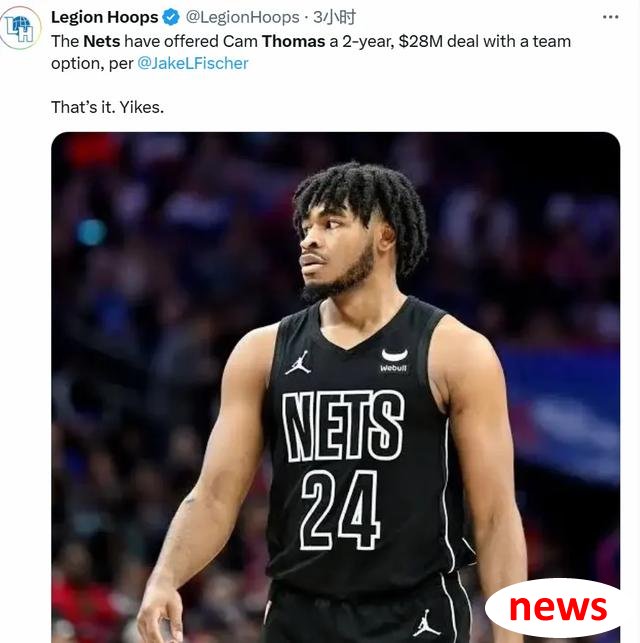640x643 pixels.
Task: Click the red news badge
Action: (558, 608)
